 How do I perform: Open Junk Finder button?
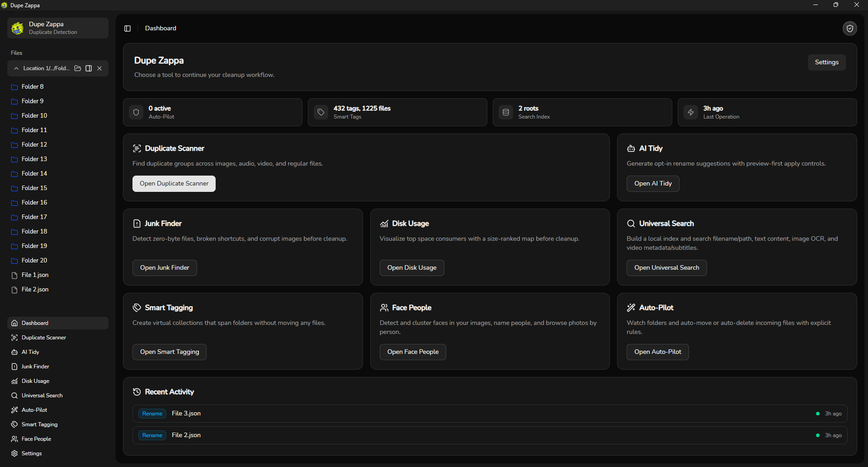(x=165, y=268)
